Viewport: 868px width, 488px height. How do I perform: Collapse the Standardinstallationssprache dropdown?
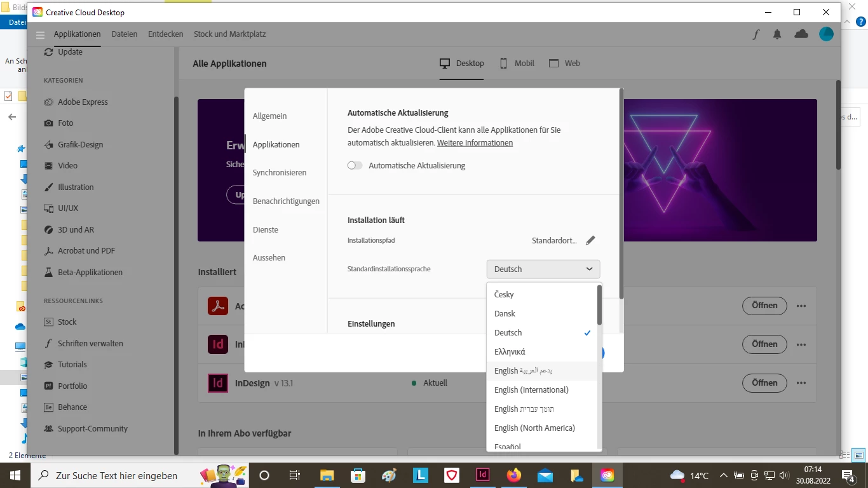coord(543,269)
